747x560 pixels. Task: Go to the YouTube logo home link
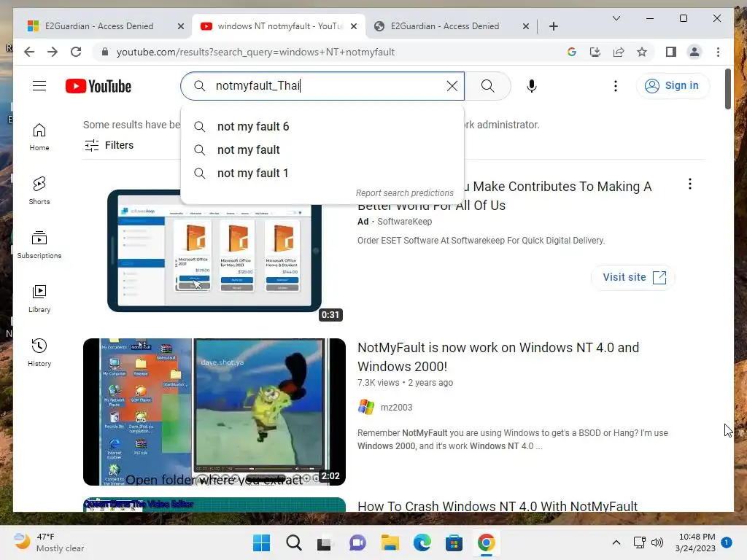click(98, 86)
